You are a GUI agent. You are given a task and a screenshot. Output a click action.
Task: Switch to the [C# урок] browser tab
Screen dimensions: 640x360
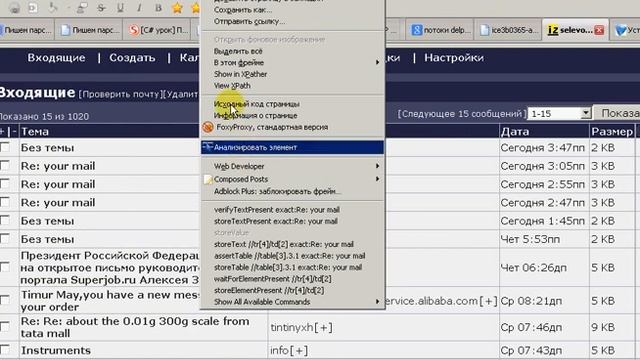pos(157,30)
